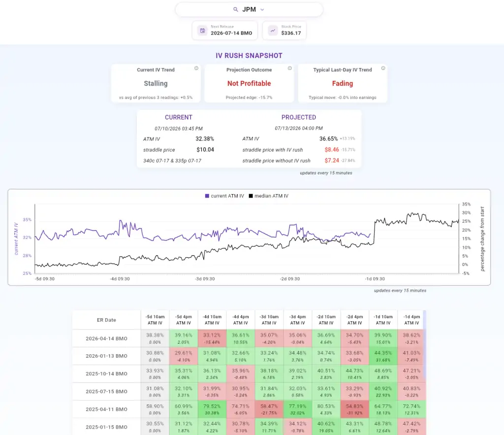
Task: Click the search magnifier icon beside JPM
Action: pos(236,10)
